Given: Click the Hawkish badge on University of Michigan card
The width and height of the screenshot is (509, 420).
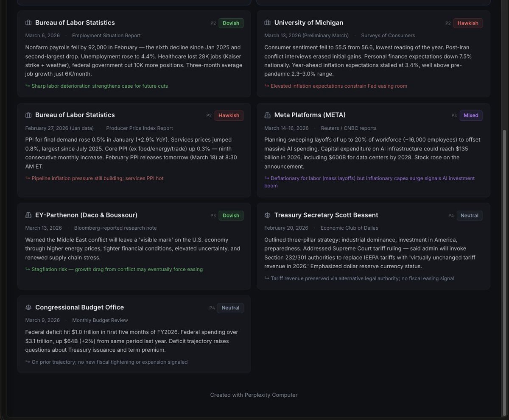Looking at the screenshot, I should 468,23.
